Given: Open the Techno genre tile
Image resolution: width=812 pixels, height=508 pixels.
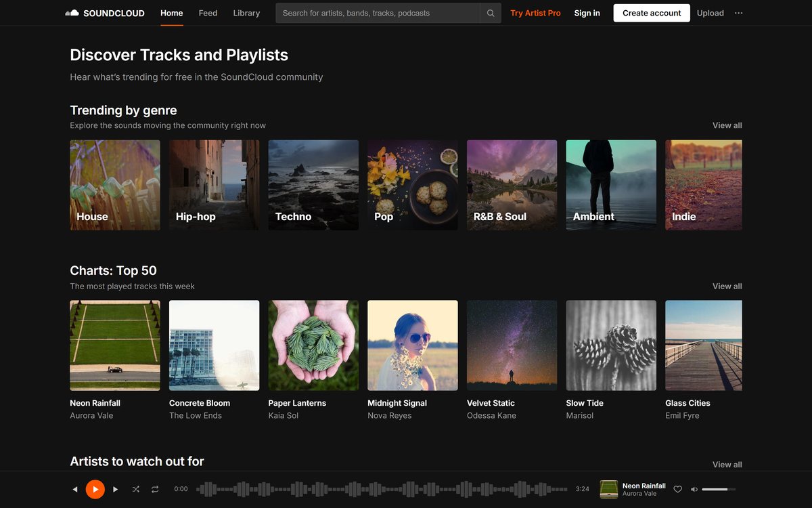Looking at the screenshot, I should [313, 185].
